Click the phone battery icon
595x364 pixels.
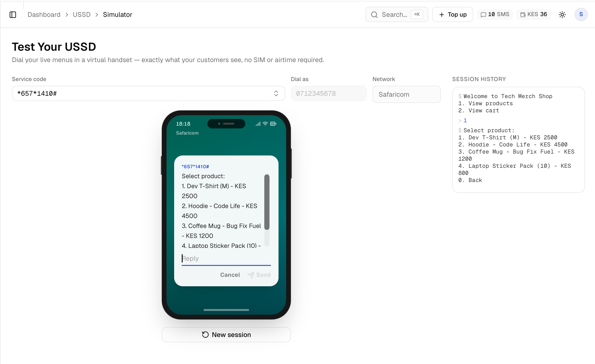[273, 124]
